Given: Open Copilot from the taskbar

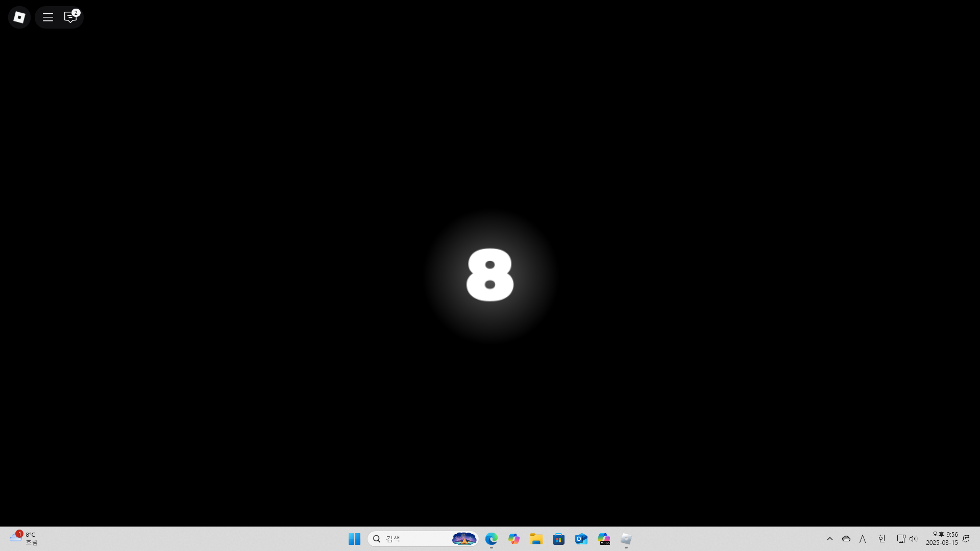Looking at the screenshot, I should click(513, 539).
